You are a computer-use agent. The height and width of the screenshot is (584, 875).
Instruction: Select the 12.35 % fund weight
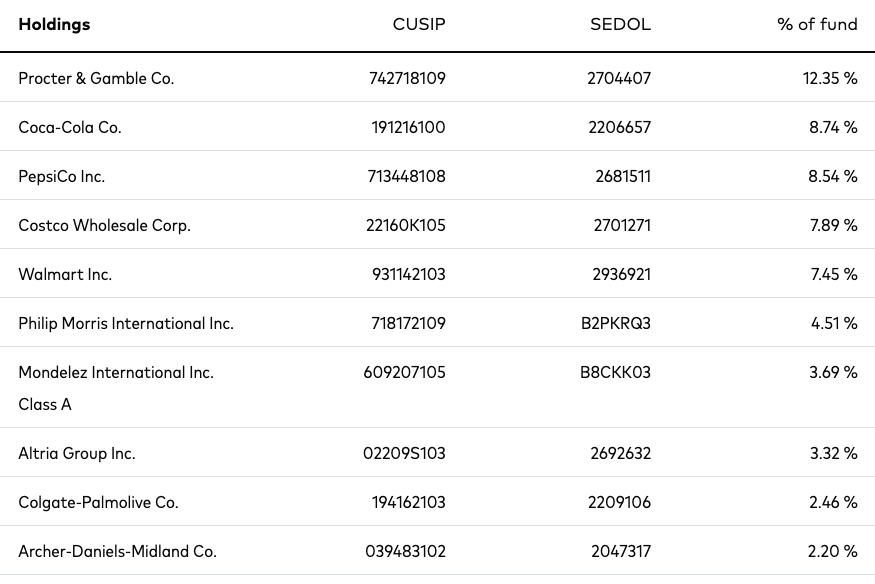pos(830,79)
